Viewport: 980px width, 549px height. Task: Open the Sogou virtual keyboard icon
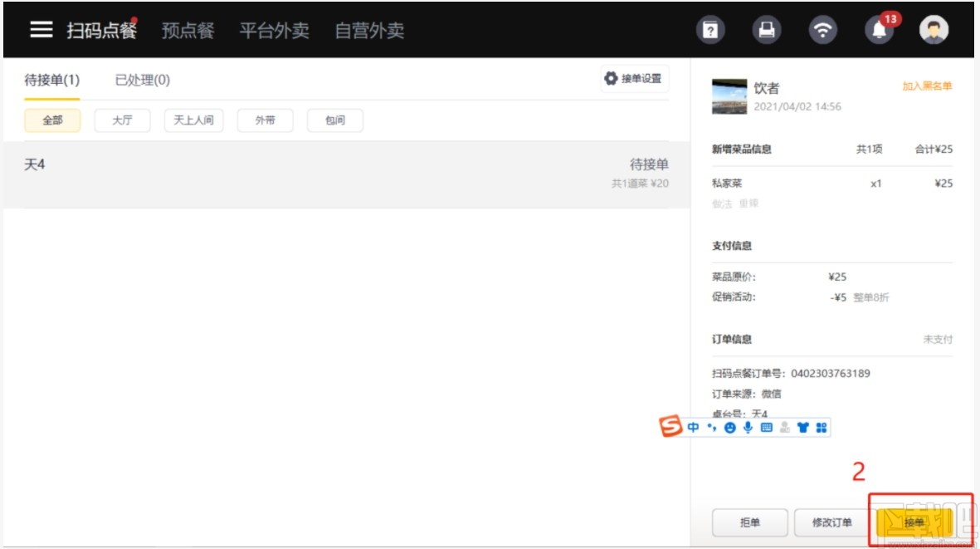(x=766, y=427)
